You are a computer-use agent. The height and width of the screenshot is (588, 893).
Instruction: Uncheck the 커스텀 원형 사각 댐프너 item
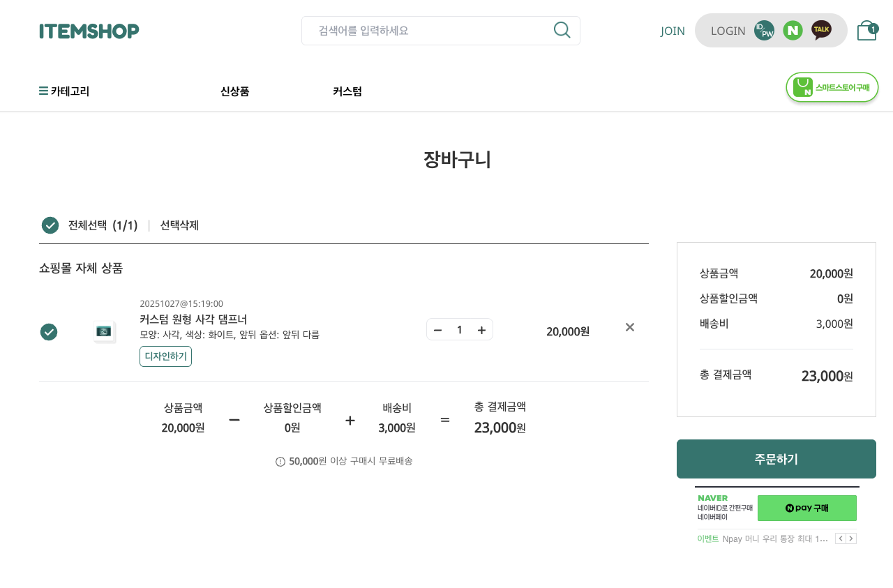click(49, 332)
